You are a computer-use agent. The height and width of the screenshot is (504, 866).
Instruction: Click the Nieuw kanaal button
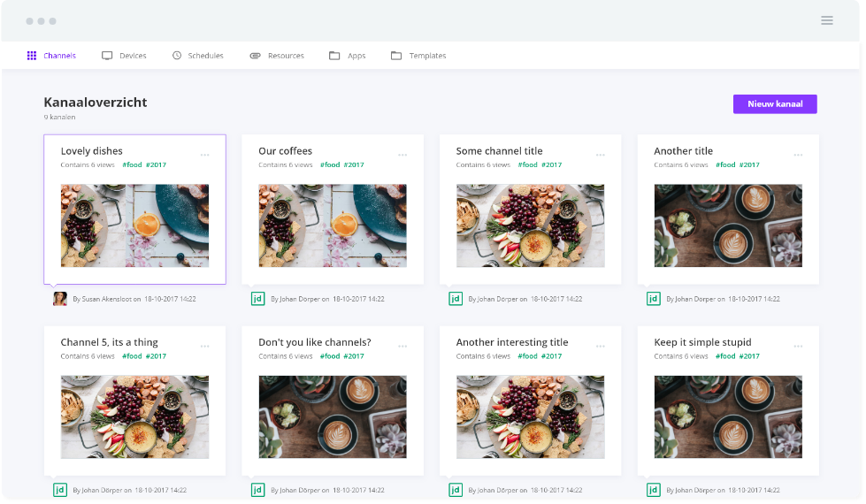[x=775, y=104]
